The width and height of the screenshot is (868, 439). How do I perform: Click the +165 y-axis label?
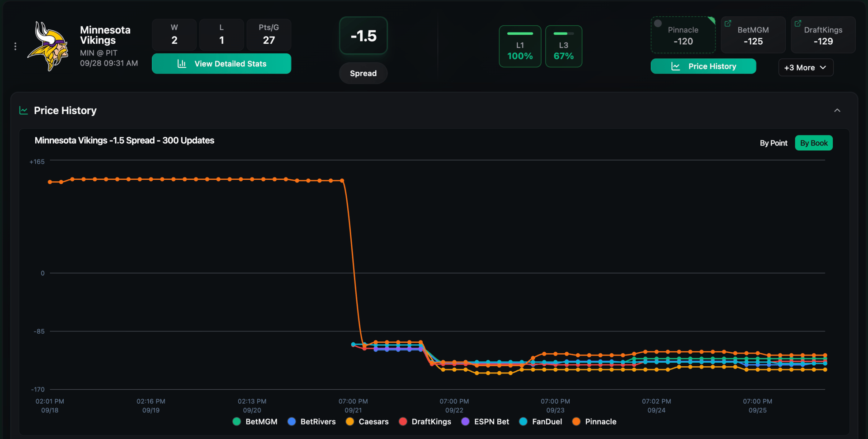pos(37,162)
